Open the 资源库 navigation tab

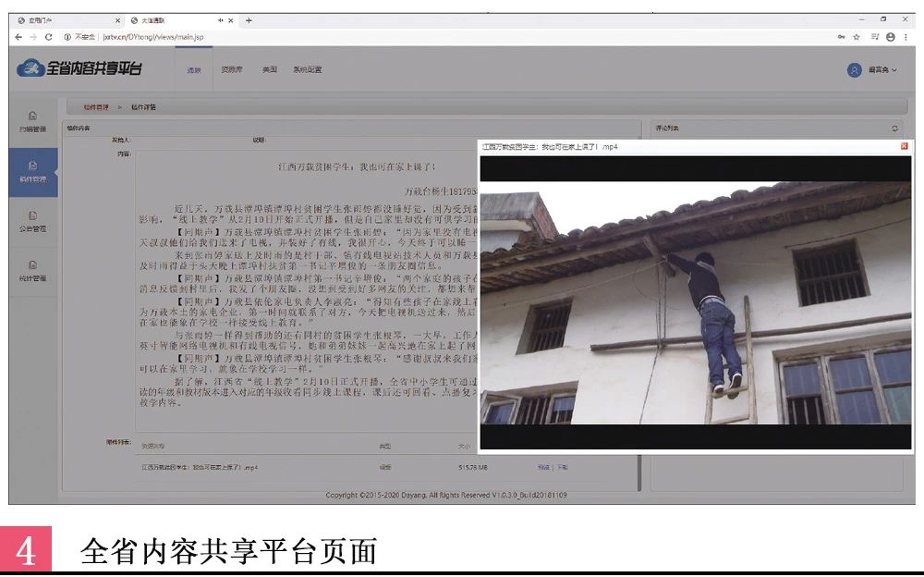point(232,69)
